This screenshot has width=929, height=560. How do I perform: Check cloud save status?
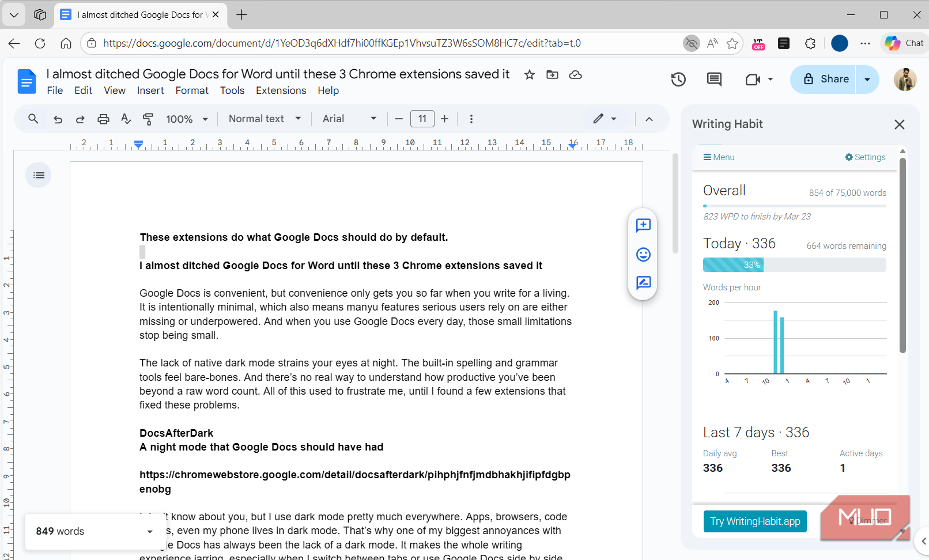click(575, 75)
